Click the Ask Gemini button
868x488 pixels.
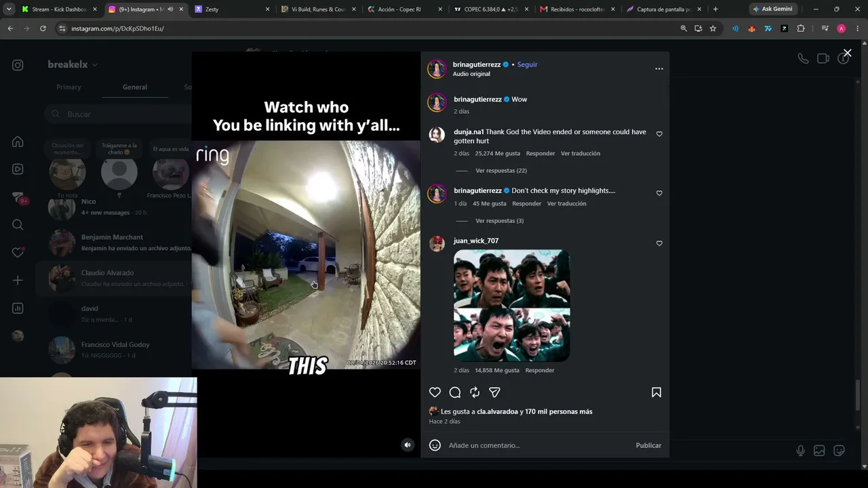[772, 9]
